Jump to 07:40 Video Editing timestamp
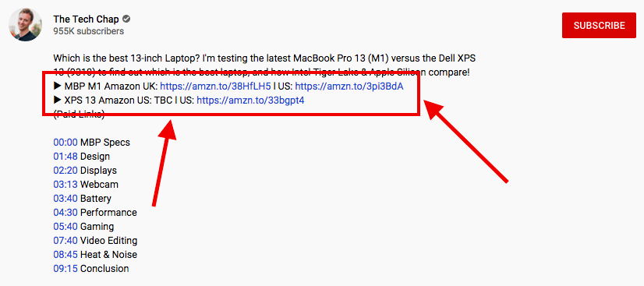 [65, 241]
